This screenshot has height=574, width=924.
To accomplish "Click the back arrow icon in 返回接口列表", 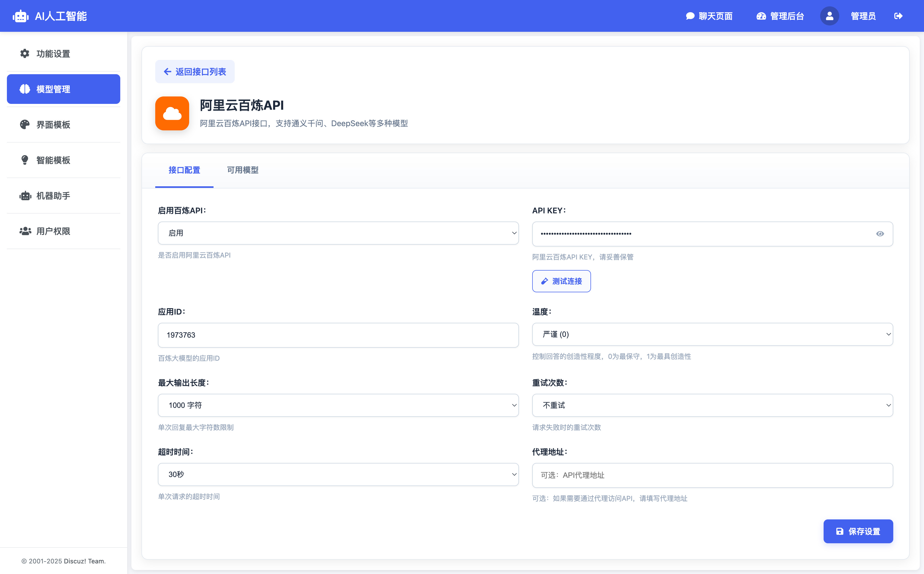I will pos(167,71).
